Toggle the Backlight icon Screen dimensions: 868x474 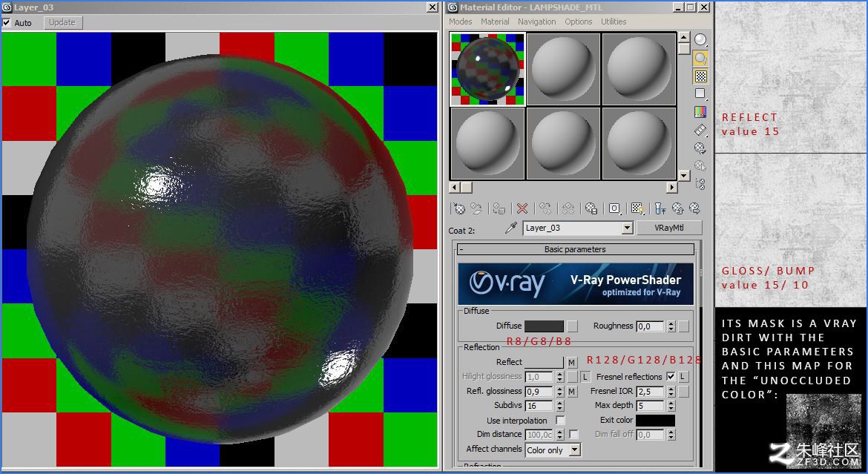700,58
